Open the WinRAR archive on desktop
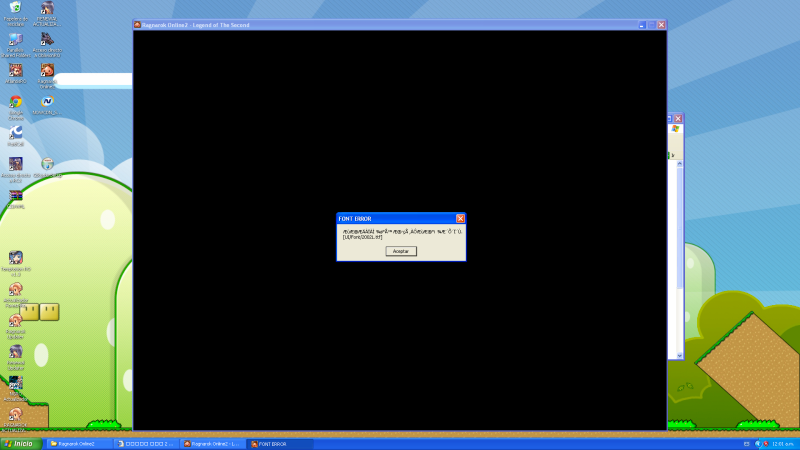 click(x=16, y=199)
